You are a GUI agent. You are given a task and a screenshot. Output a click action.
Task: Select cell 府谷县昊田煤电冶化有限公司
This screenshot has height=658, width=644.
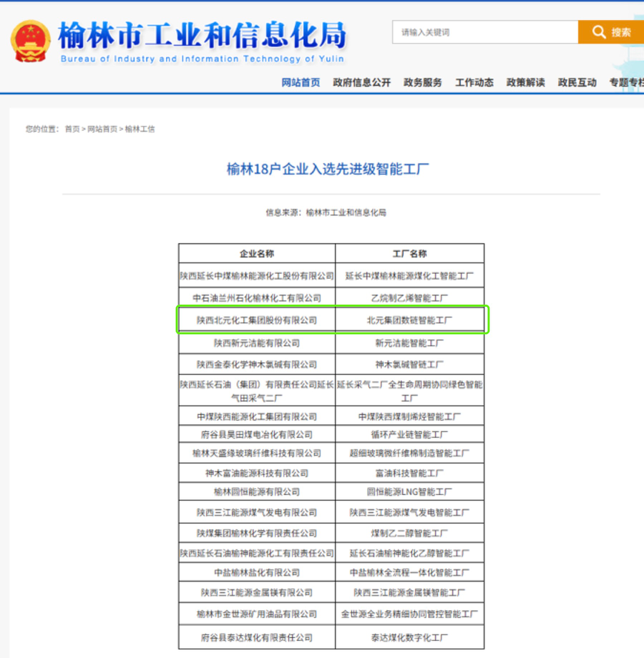[257, 434]
